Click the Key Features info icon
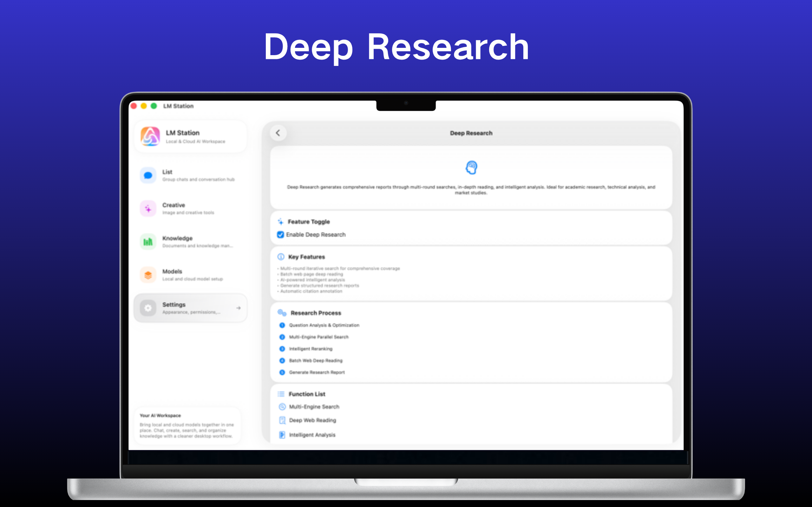 tap(281, 257)
